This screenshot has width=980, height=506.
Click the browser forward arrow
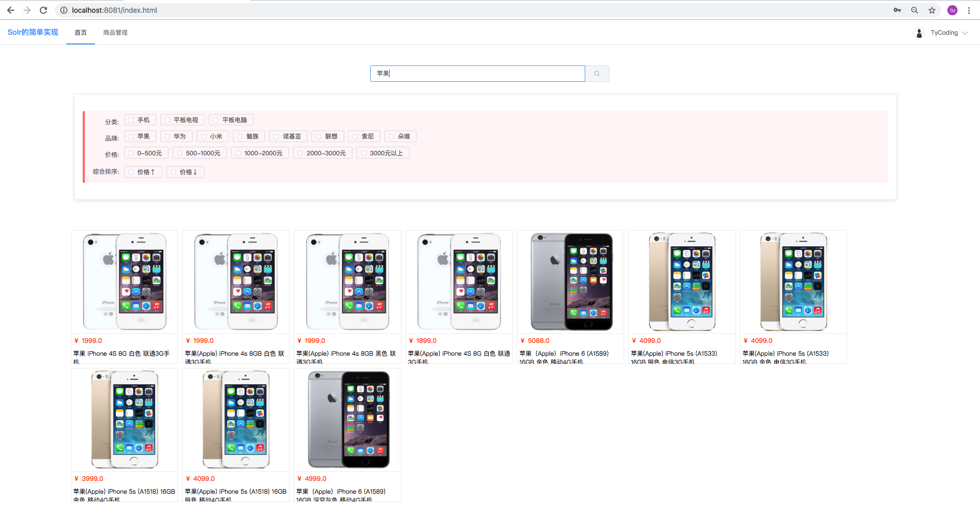pos(27,10)
